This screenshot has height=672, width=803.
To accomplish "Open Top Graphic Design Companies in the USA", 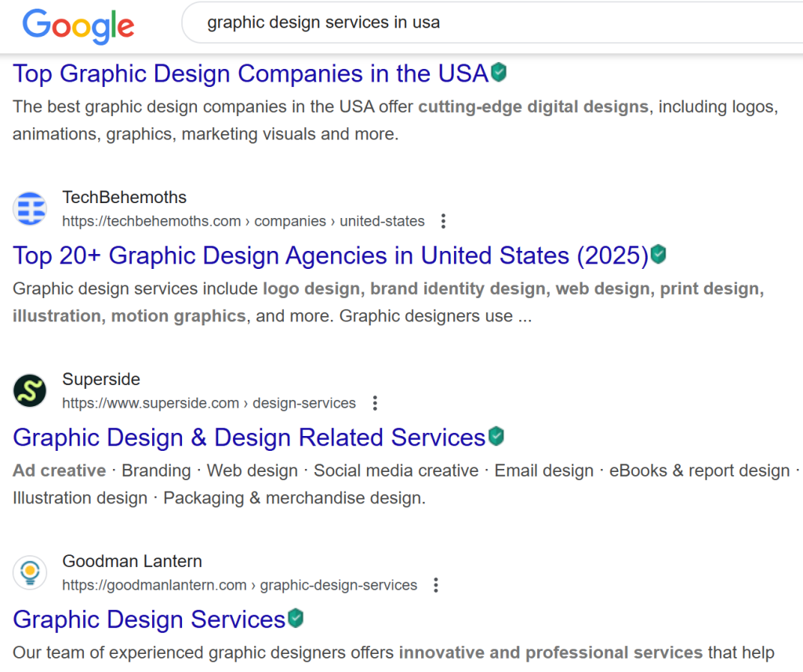I will click(251, 74).
